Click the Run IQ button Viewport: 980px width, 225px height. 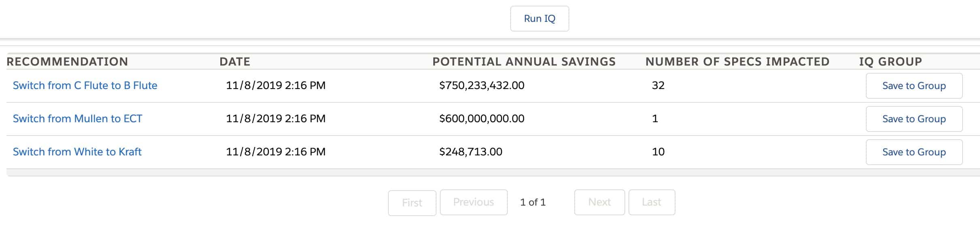(x=539, y=19)
